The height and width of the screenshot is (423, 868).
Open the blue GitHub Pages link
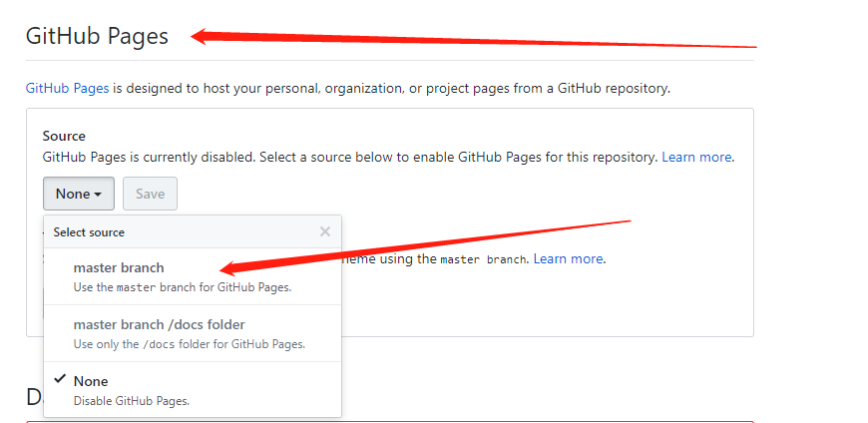click(67, 88)
